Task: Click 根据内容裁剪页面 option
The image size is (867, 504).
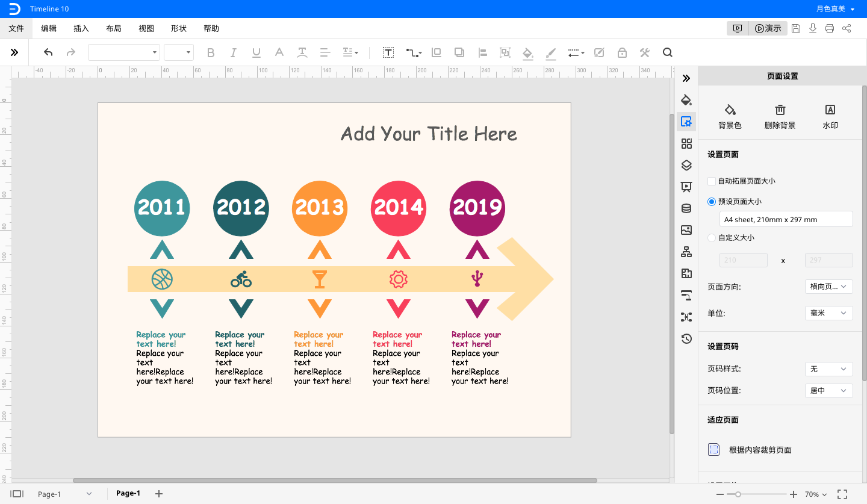Action: point(750,450)
